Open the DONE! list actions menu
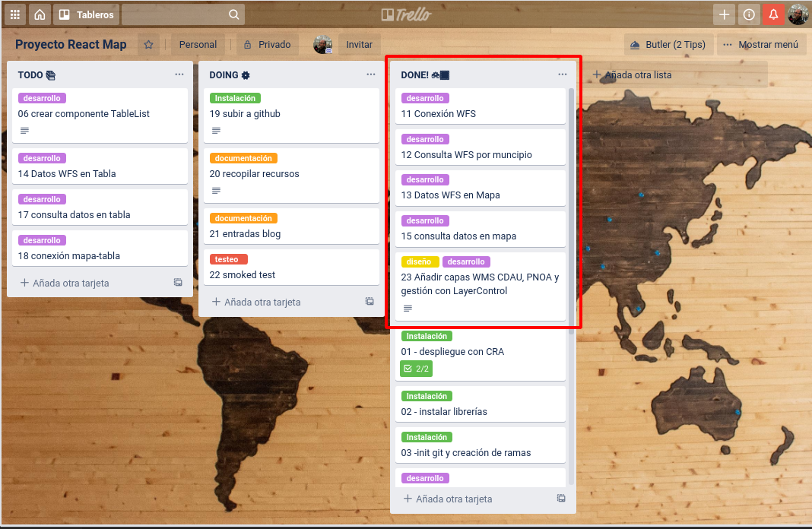812x529 pixels. (563, 74)
